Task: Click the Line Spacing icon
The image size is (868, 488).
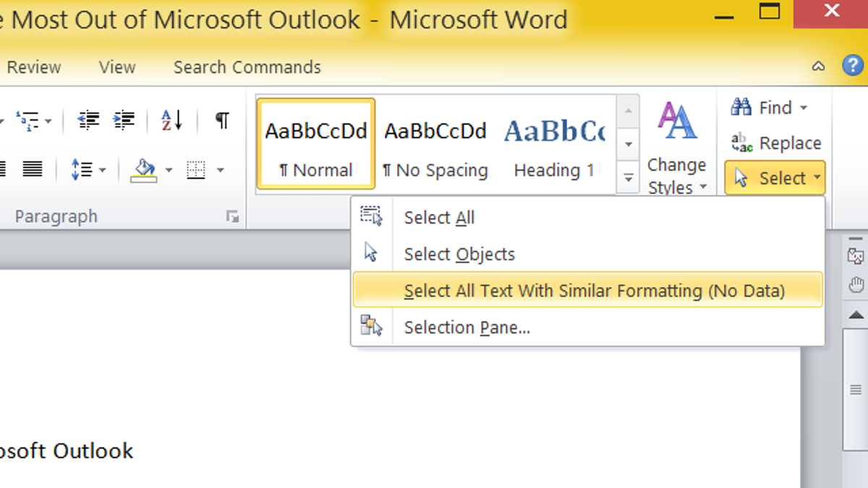Action: pos(81,170)
